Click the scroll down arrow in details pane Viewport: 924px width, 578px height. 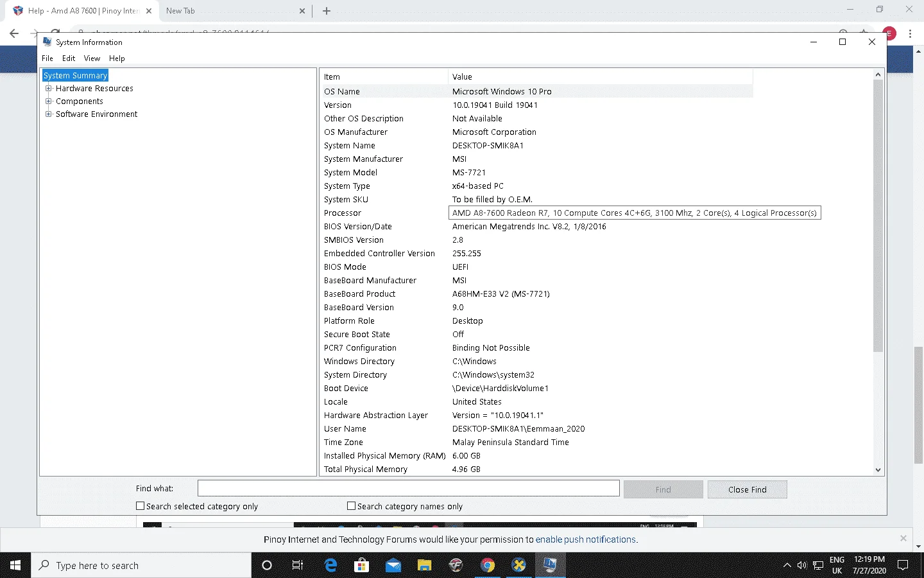(878, 470)
